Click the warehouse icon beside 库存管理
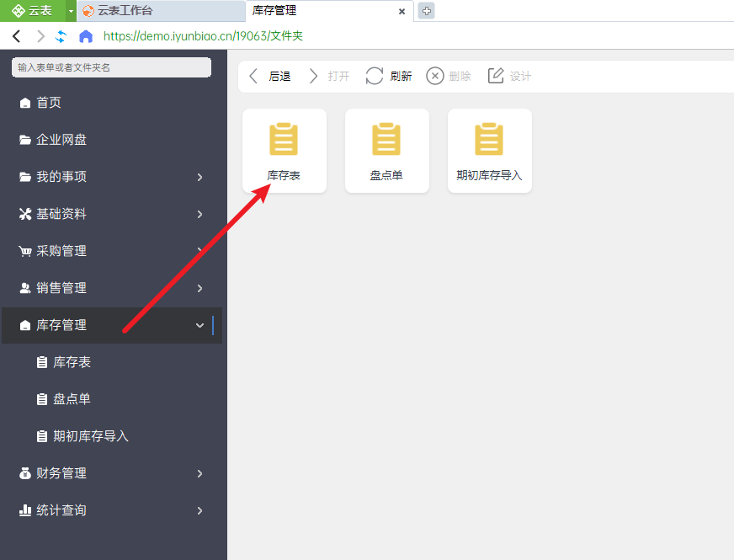The width and height of the screenshot is (734, 560). click(25, 325)
